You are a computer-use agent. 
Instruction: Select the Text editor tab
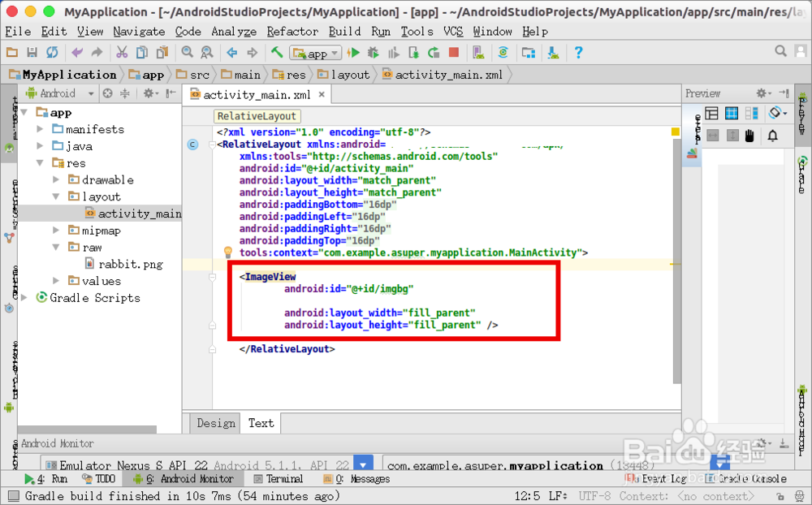click(x=261, y=423)
